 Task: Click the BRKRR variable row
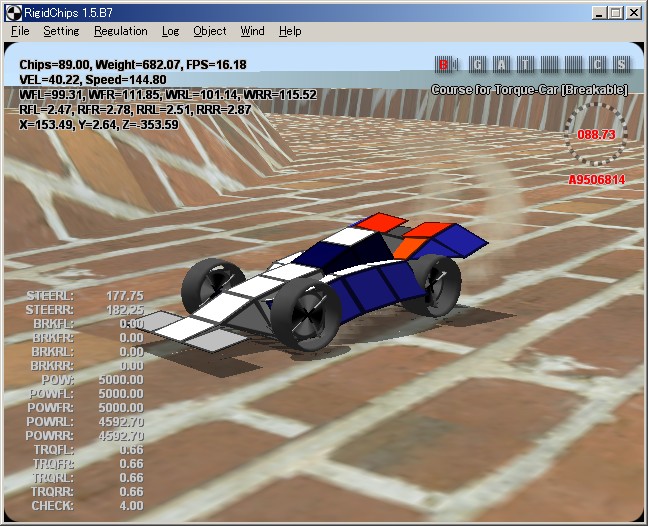tap(87, 366)
